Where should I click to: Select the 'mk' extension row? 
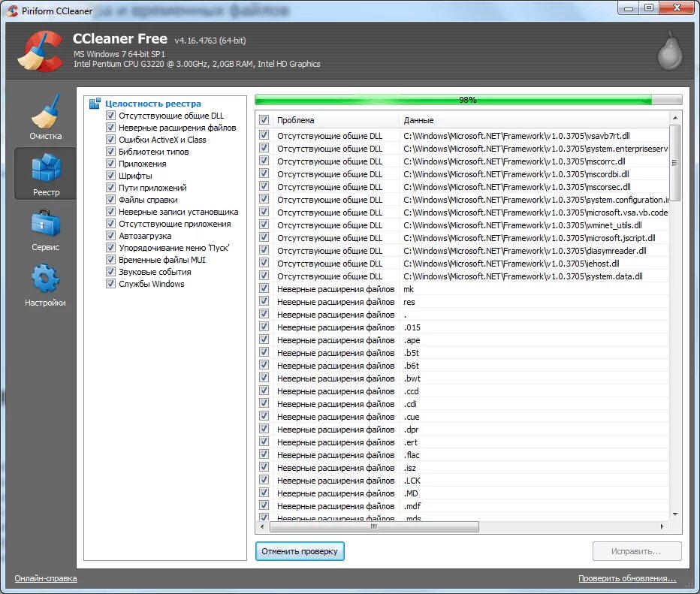(463, 289)
